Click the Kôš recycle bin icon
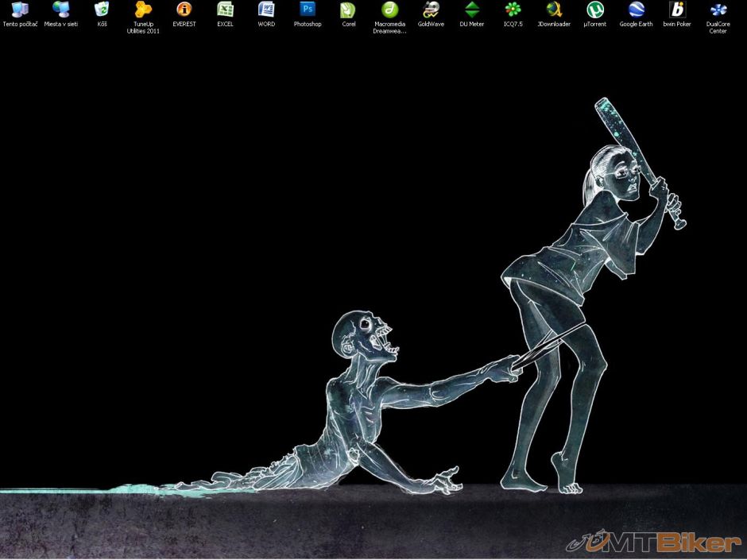 [102, 10]
